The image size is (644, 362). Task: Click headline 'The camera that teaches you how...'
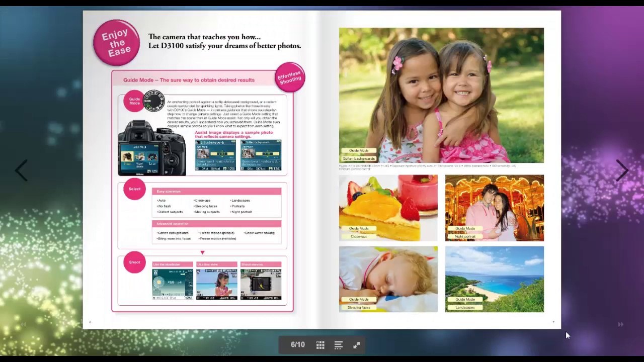[204, 37]
